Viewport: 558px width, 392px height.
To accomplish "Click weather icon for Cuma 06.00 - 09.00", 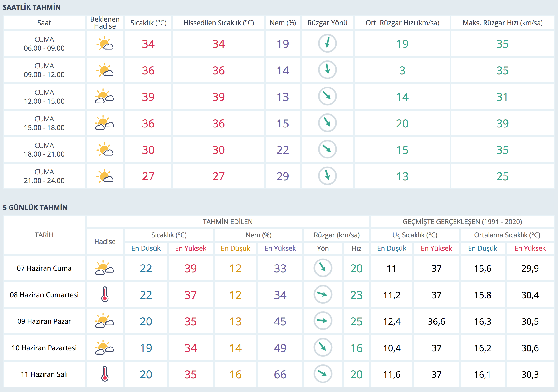I will [105, 44].
